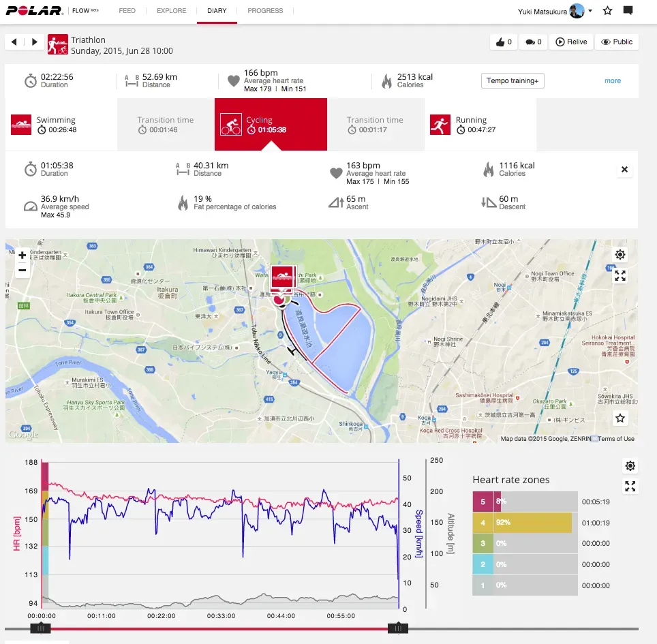657x644 pixels.
Task: Click the favorites star icon in header
Action: [x=608, y=11]
